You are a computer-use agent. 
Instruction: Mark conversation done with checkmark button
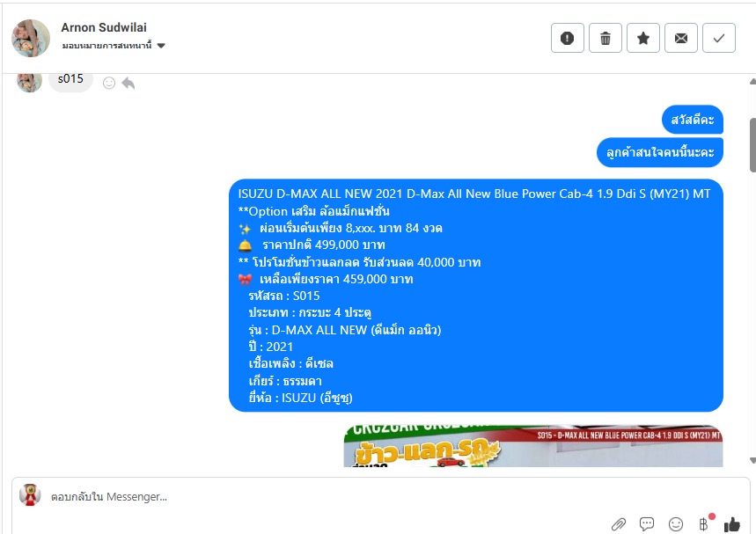coord(719,38)
